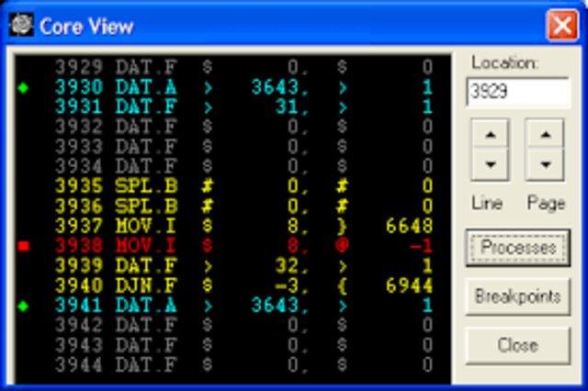Step one line up with Line arrow
Image resolution: width=588 pixels, height=391 pixels.
[x=490, y=135]
